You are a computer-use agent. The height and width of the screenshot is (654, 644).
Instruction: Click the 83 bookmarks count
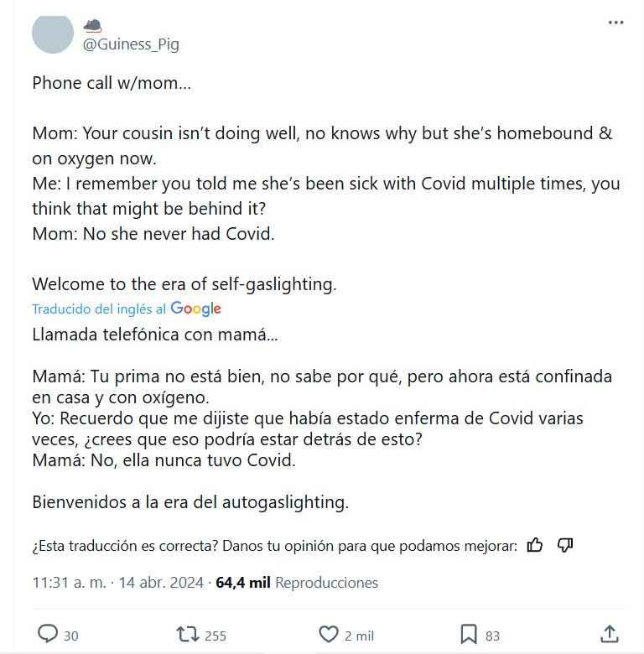(492, 636)
